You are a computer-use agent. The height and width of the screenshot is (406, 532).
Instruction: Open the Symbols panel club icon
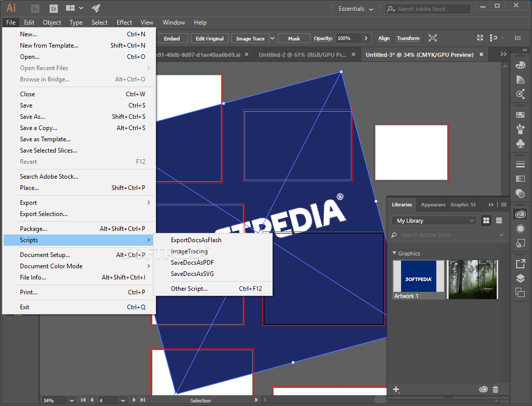tap(520, 143)
